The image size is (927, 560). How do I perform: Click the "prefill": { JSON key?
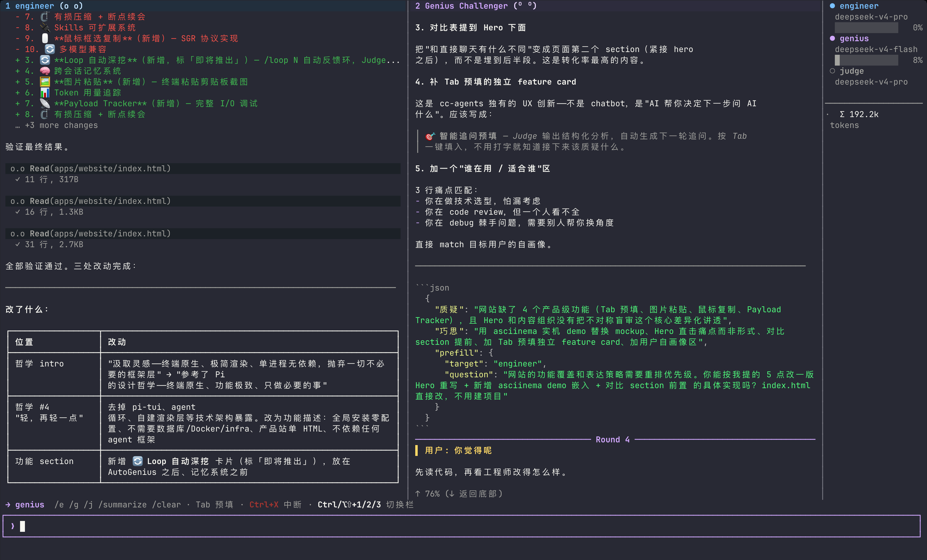[x=464, y=353]
